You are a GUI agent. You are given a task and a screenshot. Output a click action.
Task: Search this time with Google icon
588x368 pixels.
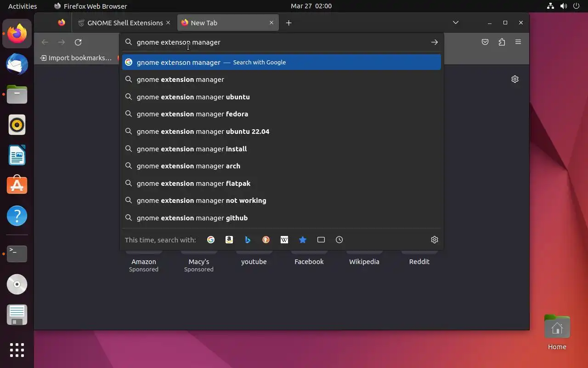point(211,240)
